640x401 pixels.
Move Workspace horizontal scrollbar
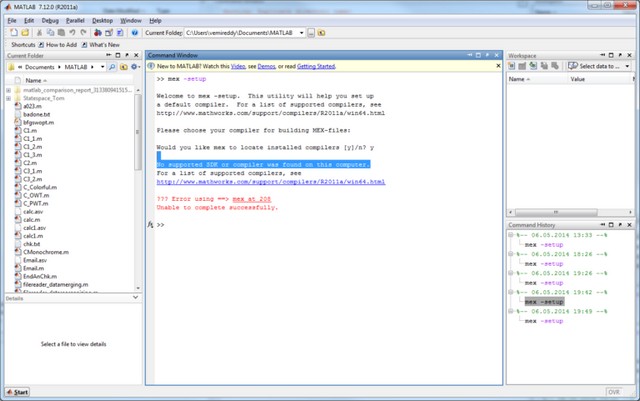(556, 212)
